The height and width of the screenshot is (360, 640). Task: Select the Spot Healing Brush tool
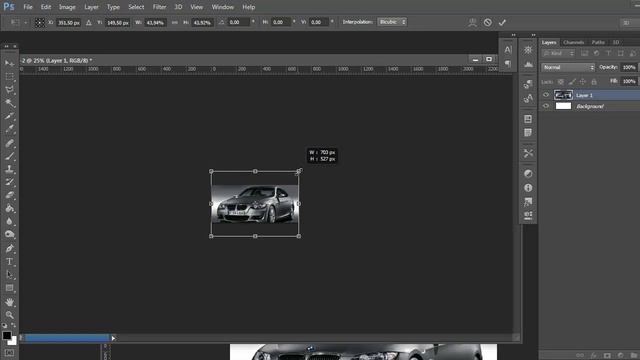(9, 142)
